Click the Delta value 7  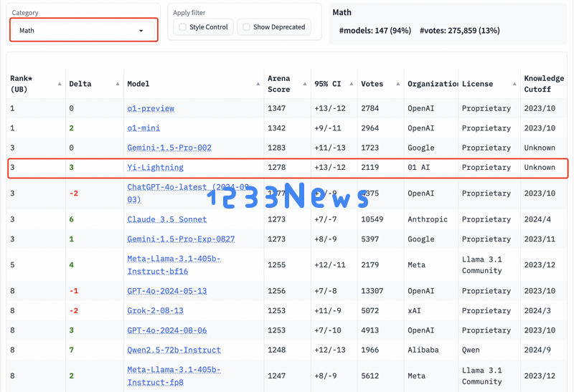point(71,350)
